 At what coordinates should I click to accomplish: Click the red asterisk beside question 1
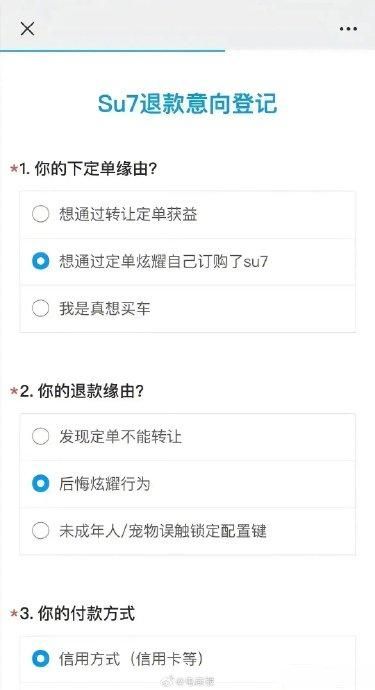pos(14,169)
